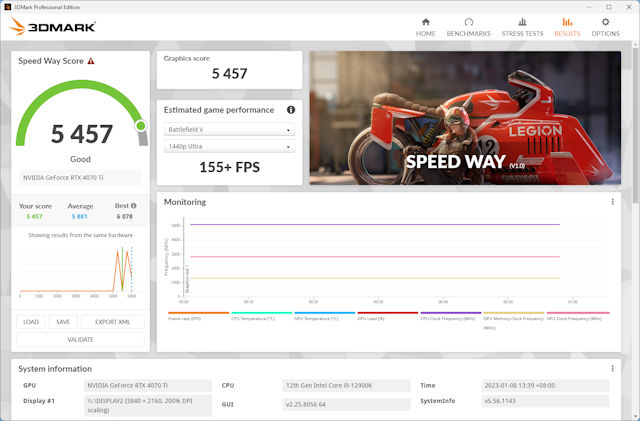Click the Speed Way banner image
This screenshot has width=640, height=421.
(465, 118)
